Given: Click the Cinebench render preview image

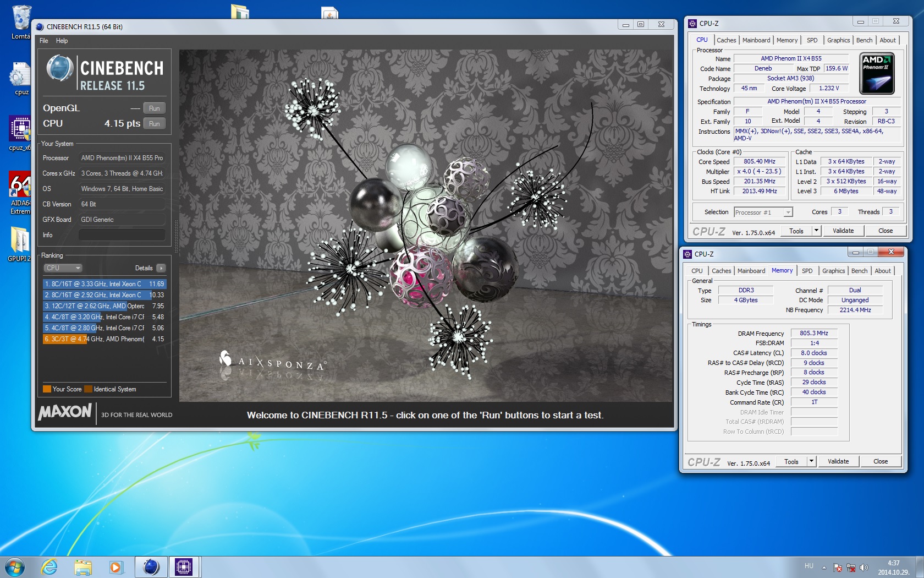Looking at the screenshot, I should 426,226.
